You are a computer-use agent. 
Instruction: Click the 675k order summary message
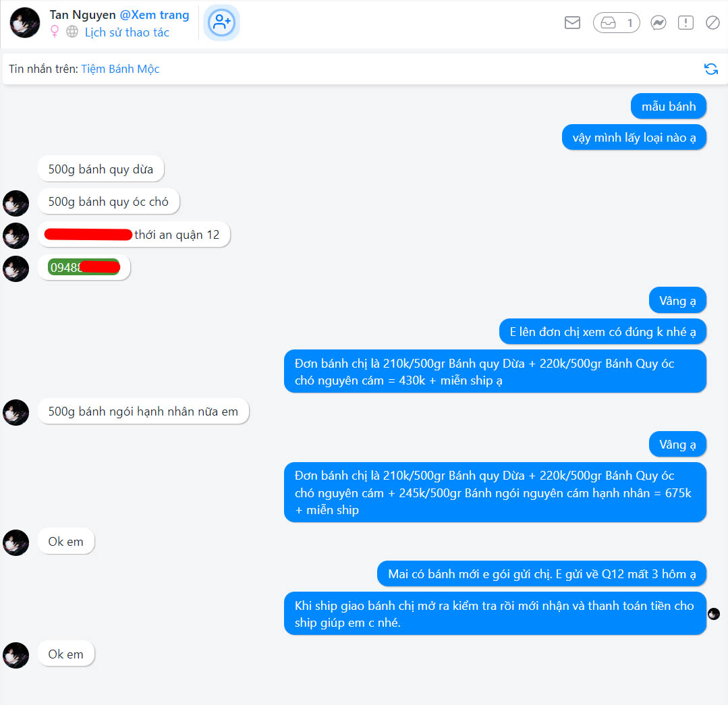495,492
